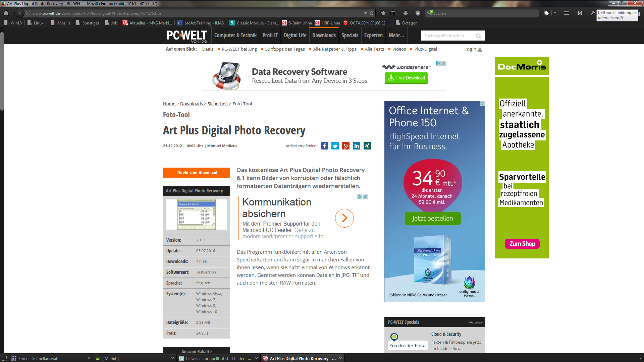Close the Data Recovery banner ad
The width and height of the screenshot is (644, 362).
tap(443, 63)
